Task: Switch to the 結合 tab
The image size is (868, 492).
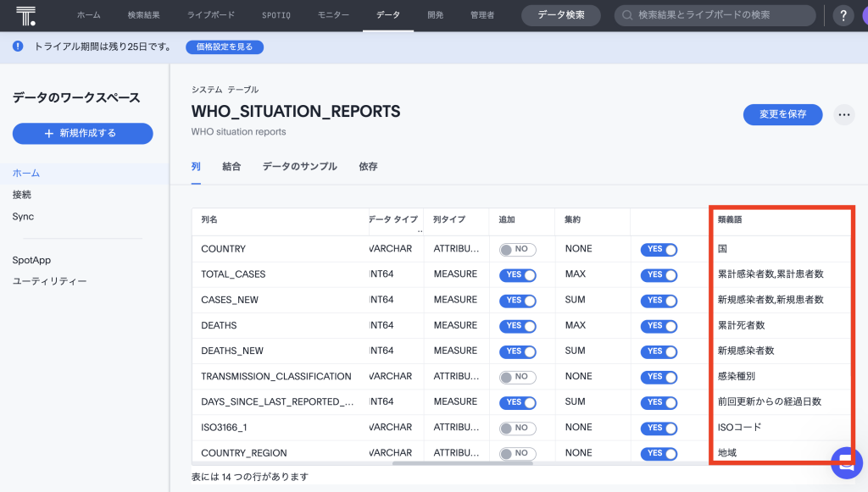Action: 231,167
